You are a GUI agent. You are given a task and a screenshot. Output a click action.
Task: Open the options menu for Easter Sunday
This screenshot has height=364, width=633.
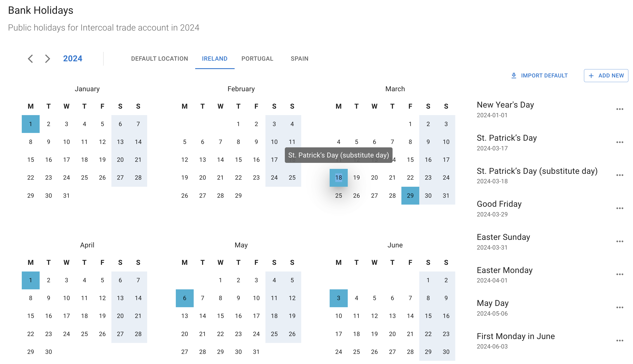point(620,241)
